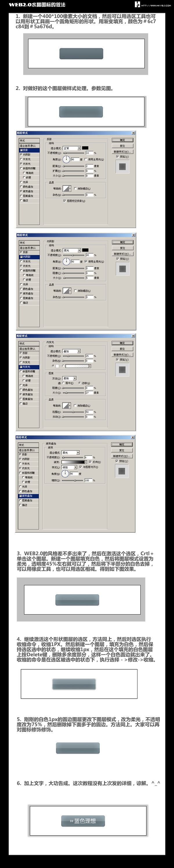Open blend mode dropdown (柔光) in 内阴影 dialog
The width and height of the screenshot is (174, 868).
(72, 250)
